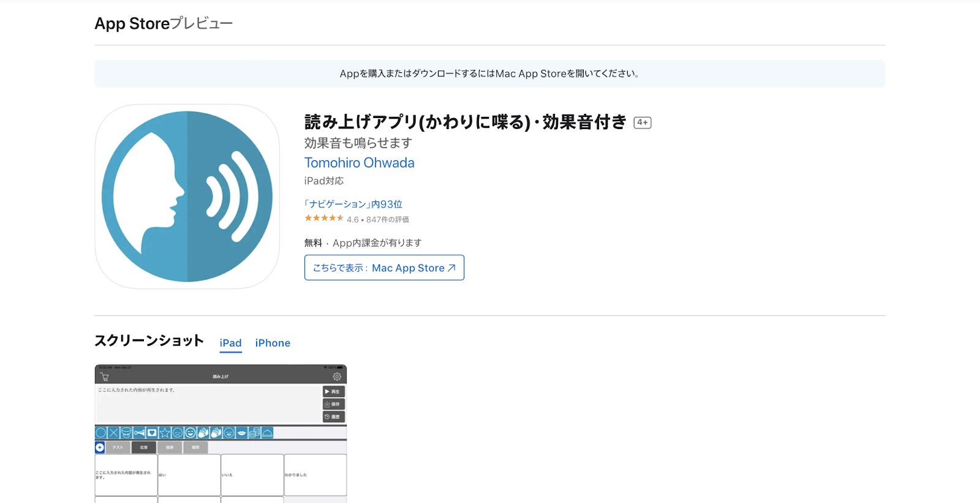Click the App内課金が有ります text
980x503 pixels.
pyautogui.click(x=377, y=243)
